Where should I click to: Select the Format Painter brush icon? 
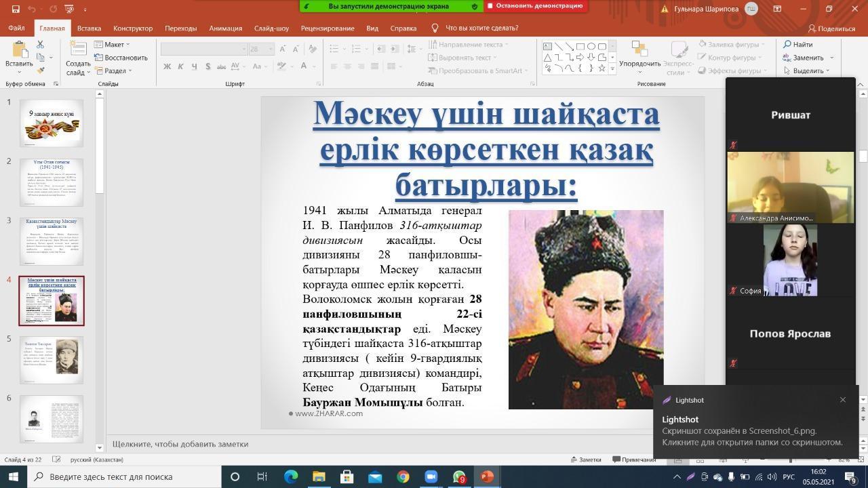point(40,70)
